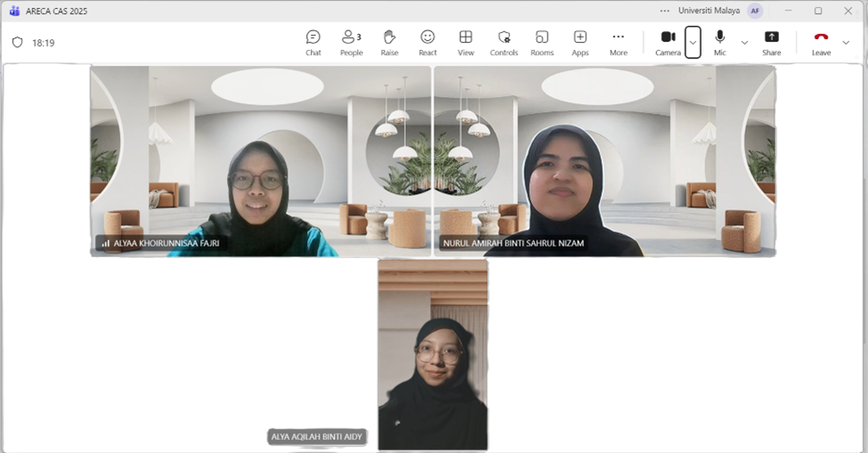Expand the Mic options chevron

(744, 43)
